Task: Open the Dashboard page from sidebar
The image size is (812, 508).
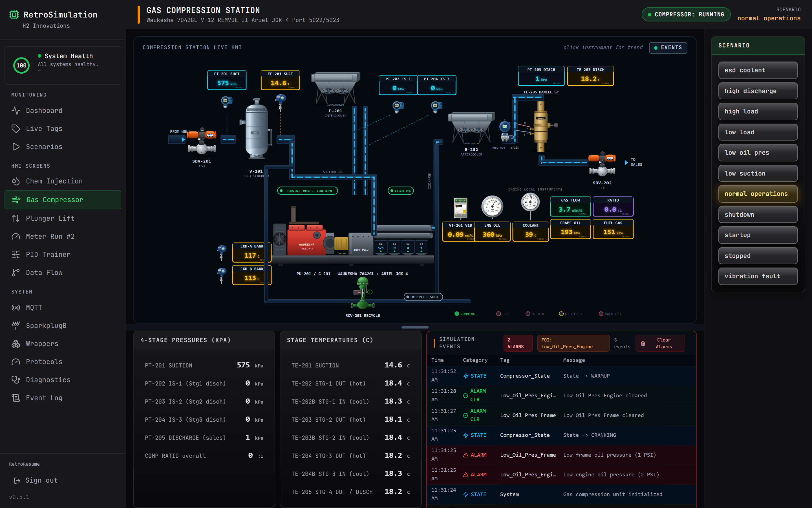Action: coord(63,111)
